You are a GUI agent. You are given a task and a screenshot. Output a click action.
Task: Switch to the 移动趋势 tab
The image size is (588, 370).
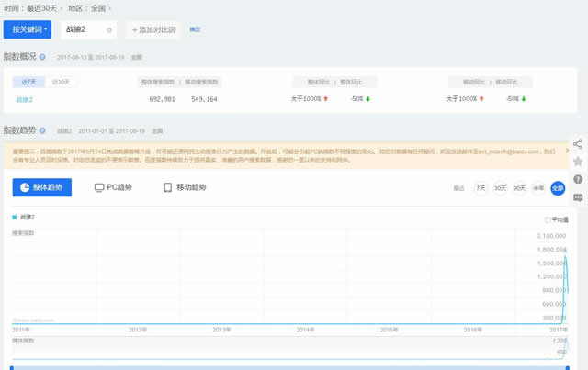pos(184,187)
